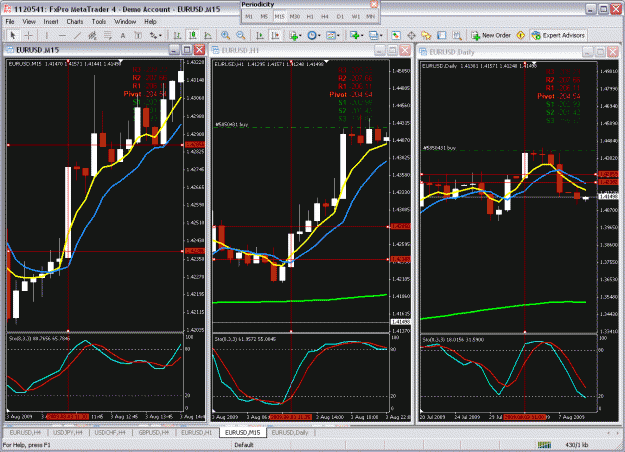The height and width of the screenshot is (452, 625).
Task: Select the horizontal line tool
Action: pos(62,35)
